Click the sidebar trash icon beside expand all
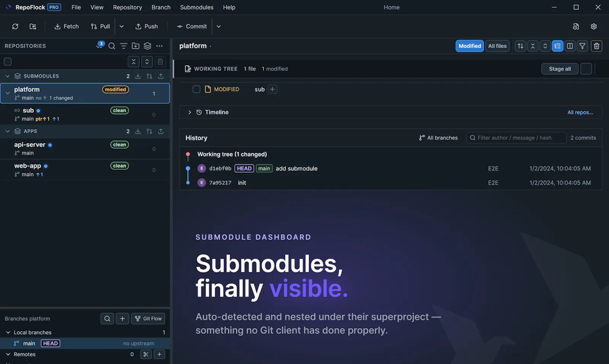609x364 pixels. click(x=160, y=62)
